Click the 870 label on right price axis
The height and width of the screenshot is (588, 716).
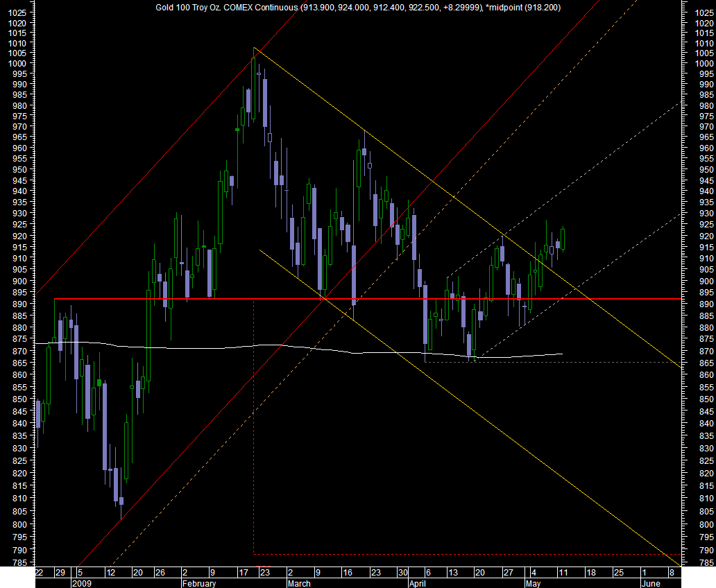click(x=706, y=351)
